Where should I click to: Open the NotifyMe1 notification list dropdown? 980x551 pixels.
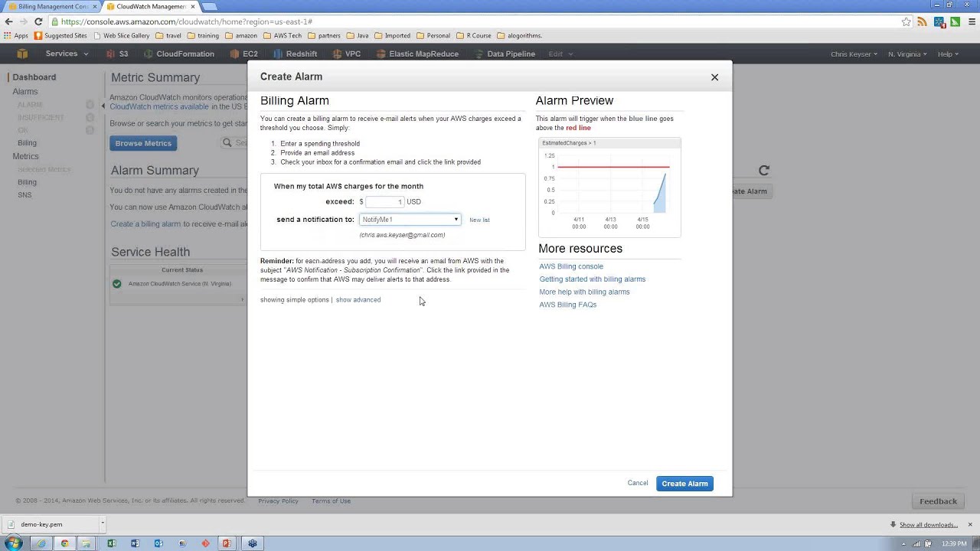pyautogui.click(x=410, y=220)
